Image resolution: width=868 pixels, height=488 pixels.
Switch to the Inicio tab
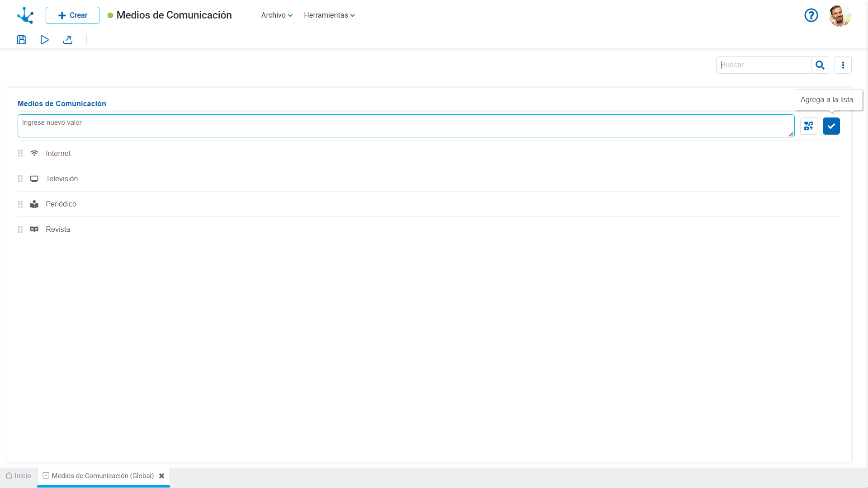pyautogui.click(x=19, y=476)
